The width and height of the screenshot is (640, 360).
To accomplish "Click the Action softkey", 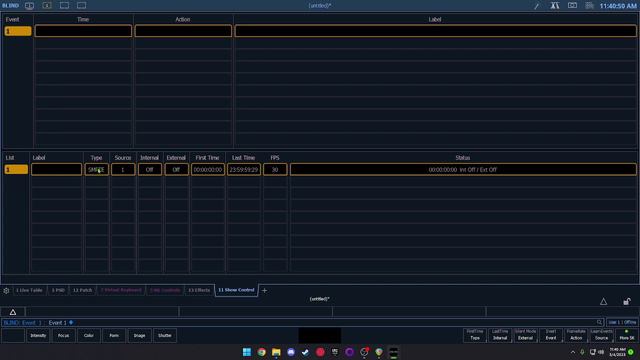I will pos(576,335).
